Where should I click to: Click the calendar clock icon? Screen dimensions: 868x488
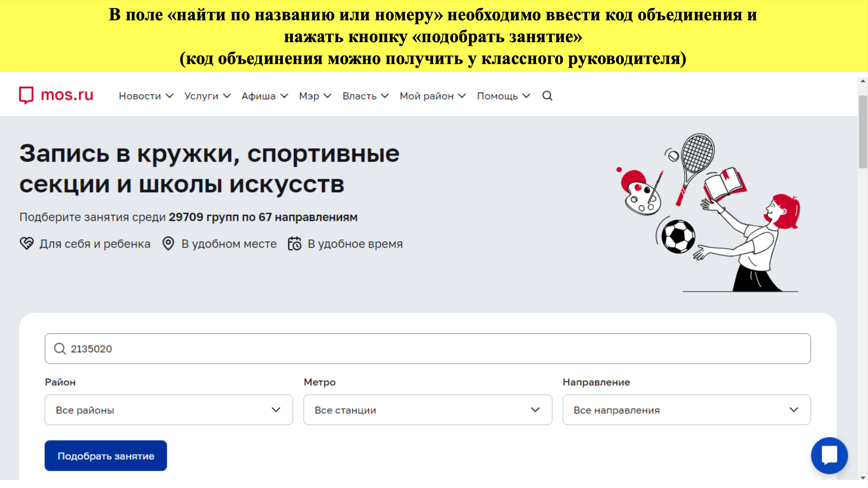[295, 243]
